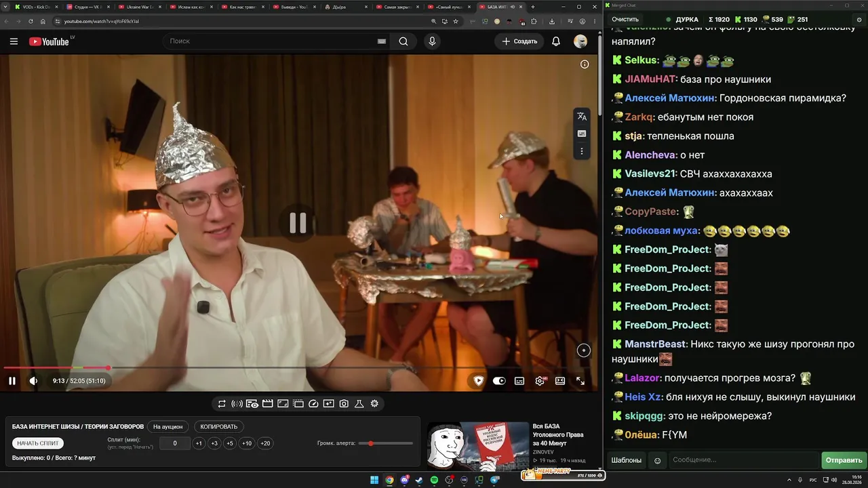The image size is (868, 488).
Task: Click the speedometer icon in extension toolbar
Action: (x=313, y=404)
